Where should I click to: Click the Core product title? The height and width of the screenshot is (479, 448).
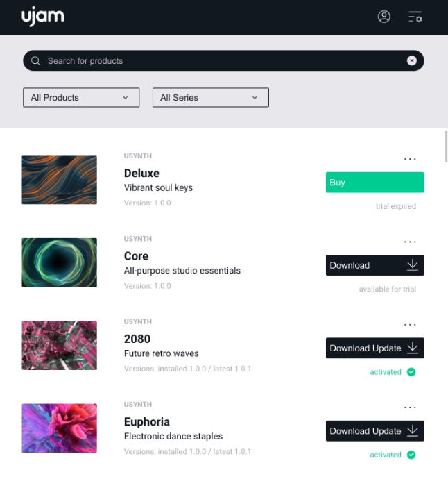[136, 256]
